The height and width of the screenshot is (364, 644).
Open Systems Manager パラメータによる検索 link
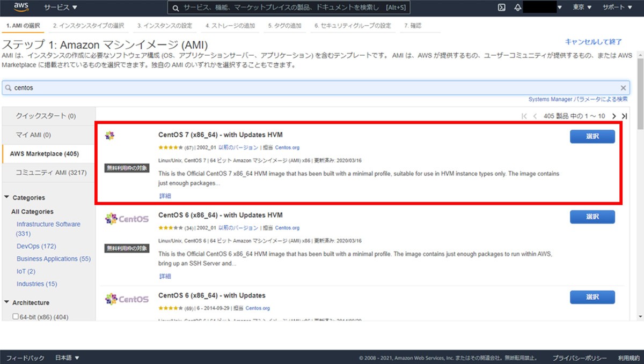(578, 99)
